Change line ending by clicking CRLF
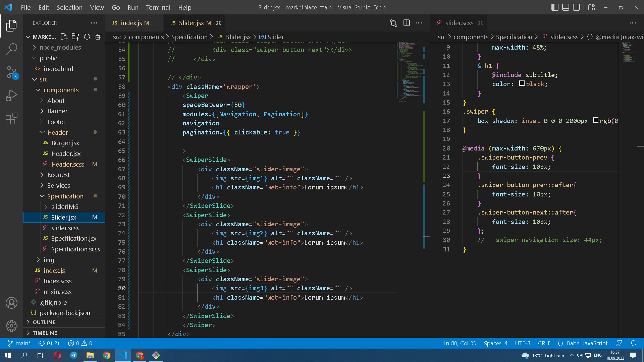This screenshot has height=362, width=644. tap(544, 343)
